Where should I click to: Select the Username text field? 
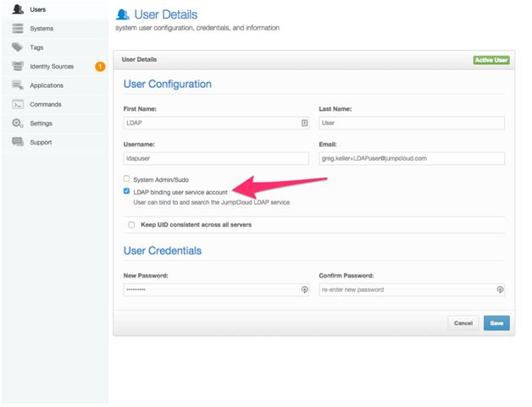coord(216,158)
